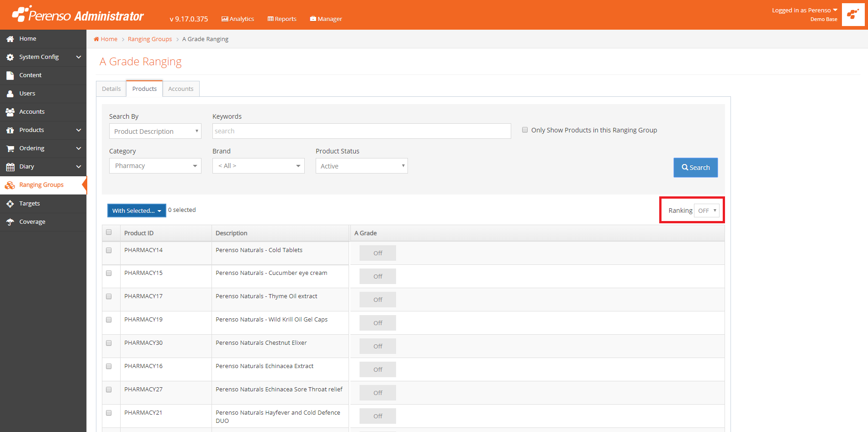Tick the checkbox for PHARMACY15
Image resolution: width=868 pixels, height=432 pixels.
pos(109,273)
